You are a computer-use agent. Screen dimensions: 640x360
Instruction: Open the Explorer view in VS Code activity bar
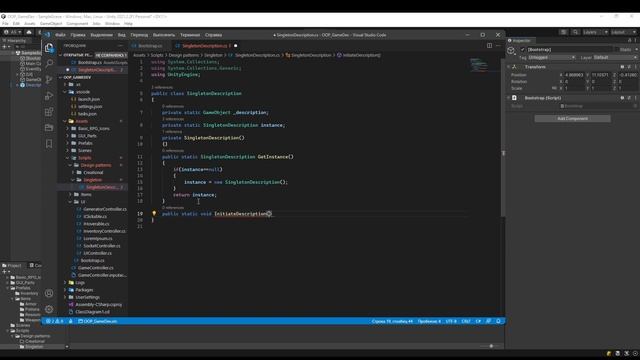49,48
